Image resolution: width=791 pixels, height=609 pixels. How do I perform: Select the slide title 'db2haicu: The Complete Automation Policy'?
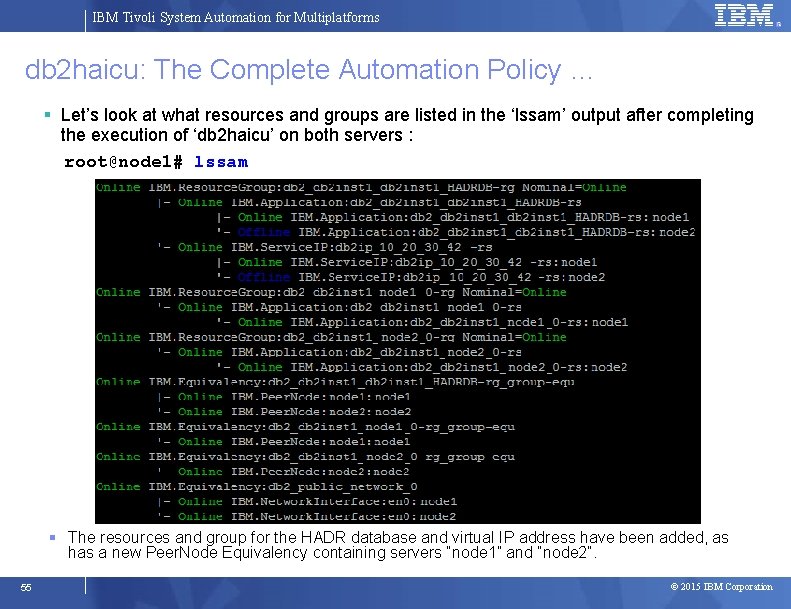[293, 69]
